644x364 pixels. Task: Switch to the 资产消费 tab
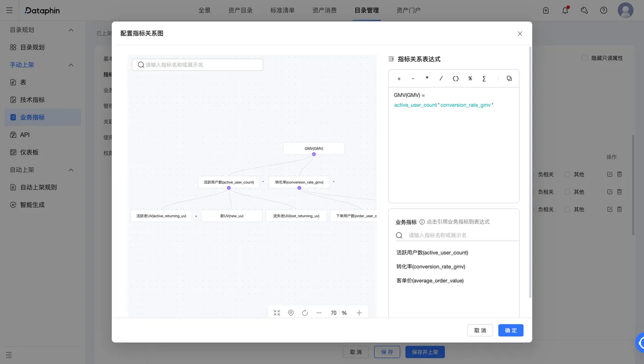324,10
